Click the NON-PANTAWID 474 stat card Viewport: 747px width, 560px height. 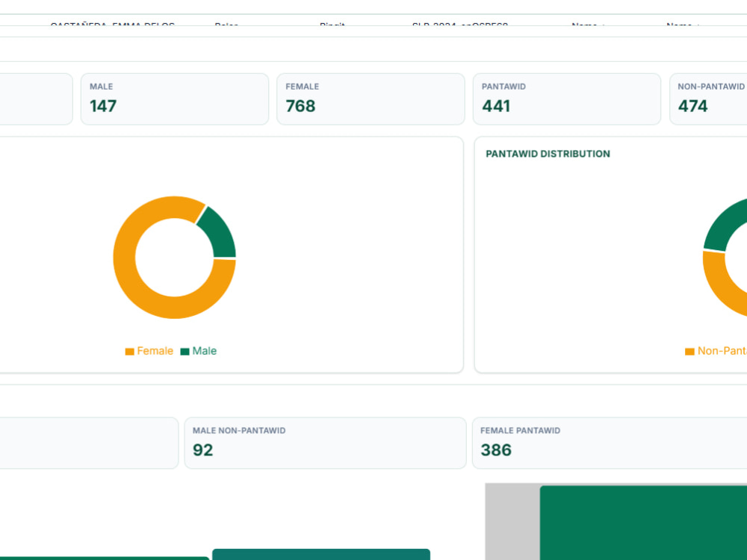pyautogui.click(x=708, y=99)
